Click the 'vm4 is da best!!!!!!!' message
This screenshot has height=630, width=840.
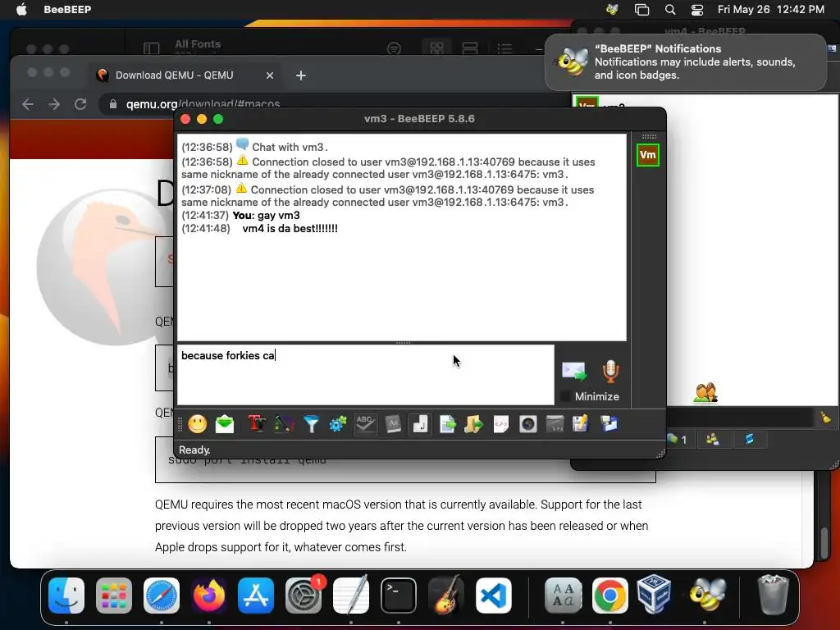(290, 229)
